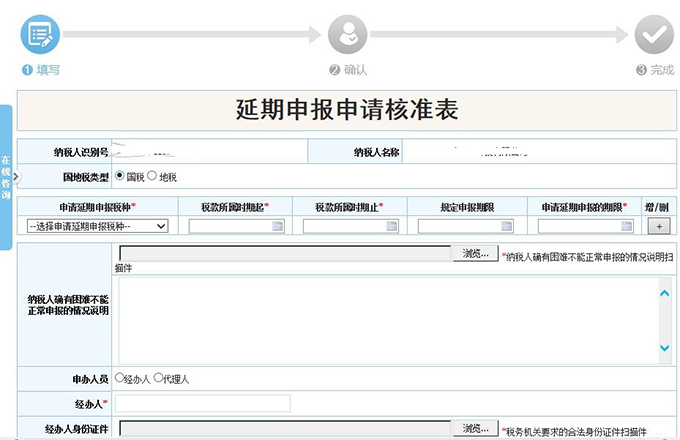Click the 填写 step one circle icon
680x440 pixels.
40,35
